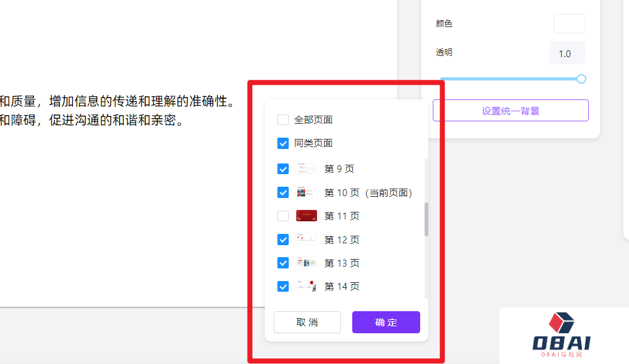This screenshot has height=364, width=629.
Task: Select the 第 9 页 page thumbnail
Action: (x=306, y=168)
